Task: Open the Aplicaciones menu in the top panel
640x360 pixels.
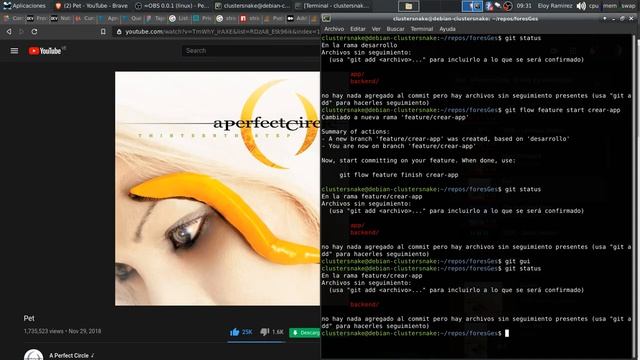Action: [x=24, y=6]
